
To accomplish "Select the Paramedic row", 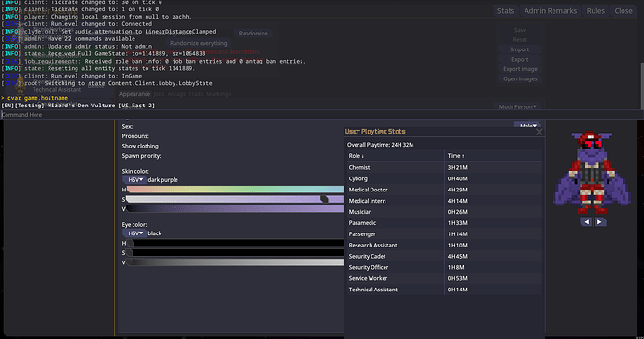I will [444, 223].
